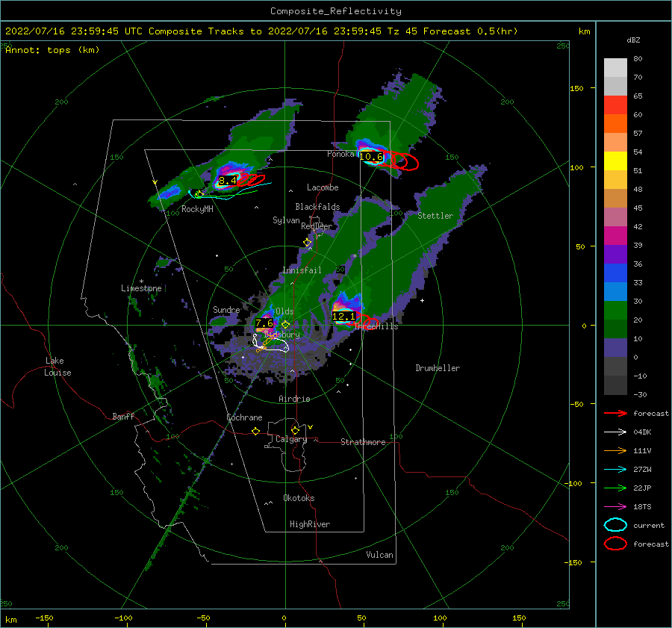Select the storm top label 10.6

(371, 157)
